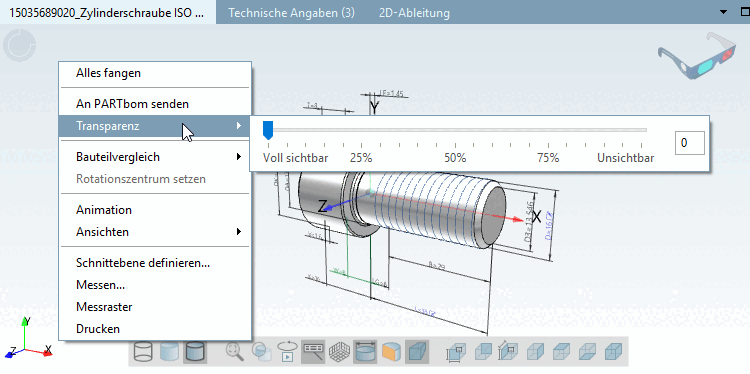The height and width of the screenshot is (374, 750).
Task: Open the 3D measuring grid icon
Action: 339,352
